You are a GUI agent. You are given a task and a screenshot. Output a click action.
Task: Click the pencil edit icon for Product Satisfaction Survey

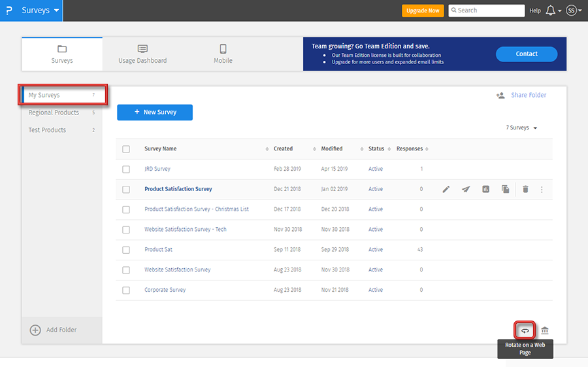446,189
